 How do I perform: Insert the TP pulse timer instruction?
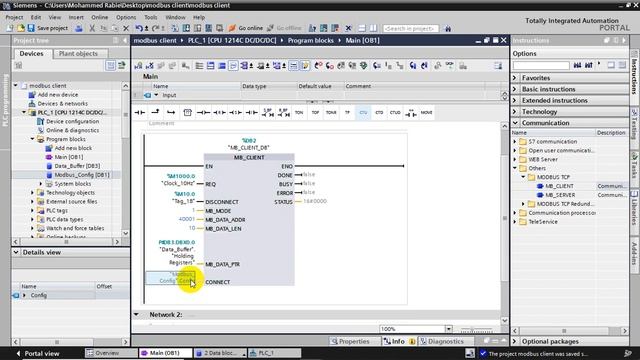click(x=347, y=112)
